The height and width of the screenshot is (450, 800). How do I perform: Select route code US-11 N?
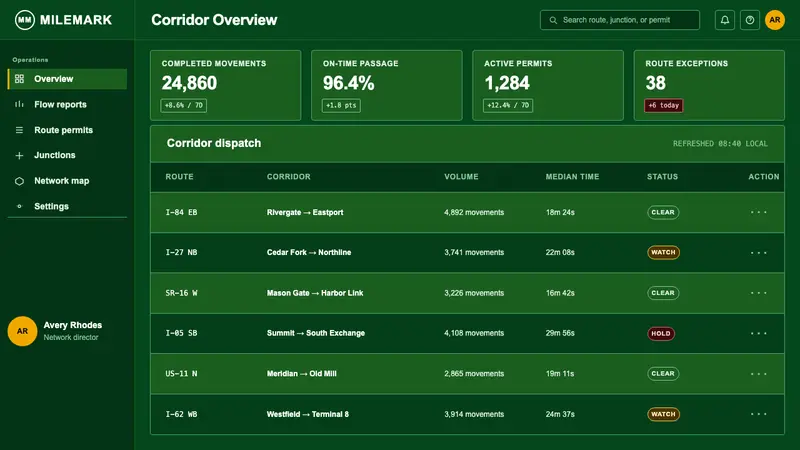click(x=181, y=373)
